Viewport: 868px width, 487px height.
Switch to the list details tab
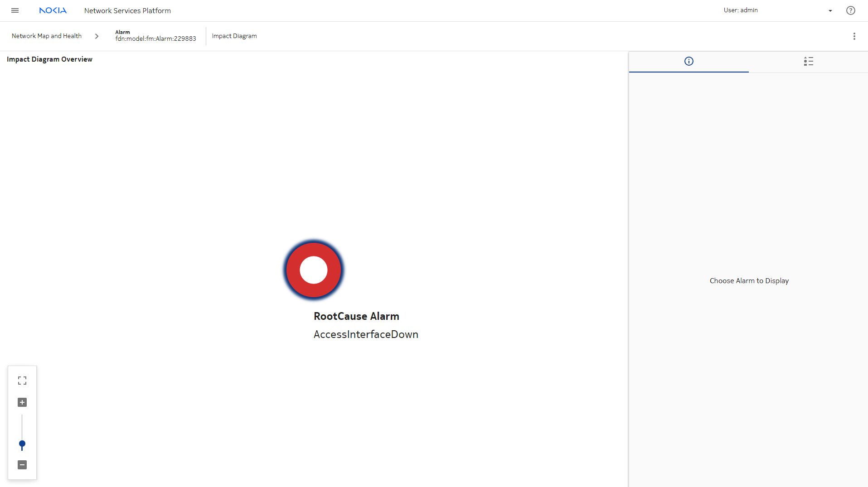coord(808,61)
